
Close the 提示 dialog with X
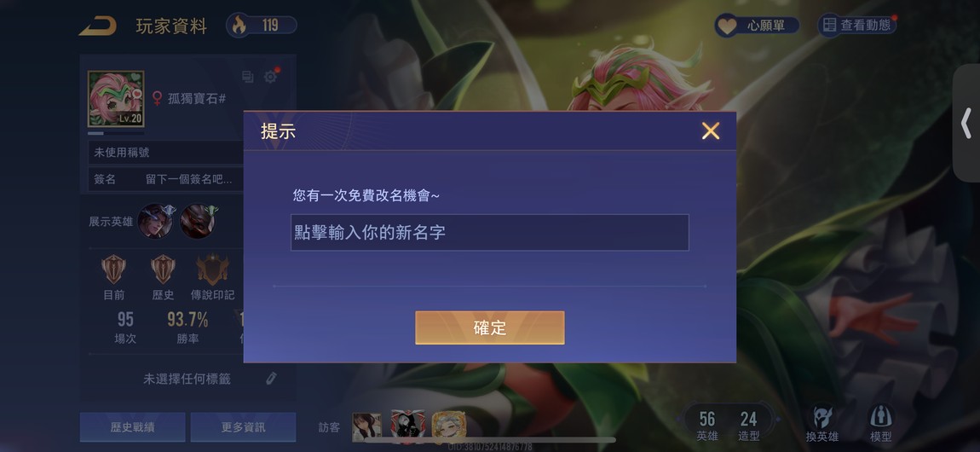tap(711, 130)
